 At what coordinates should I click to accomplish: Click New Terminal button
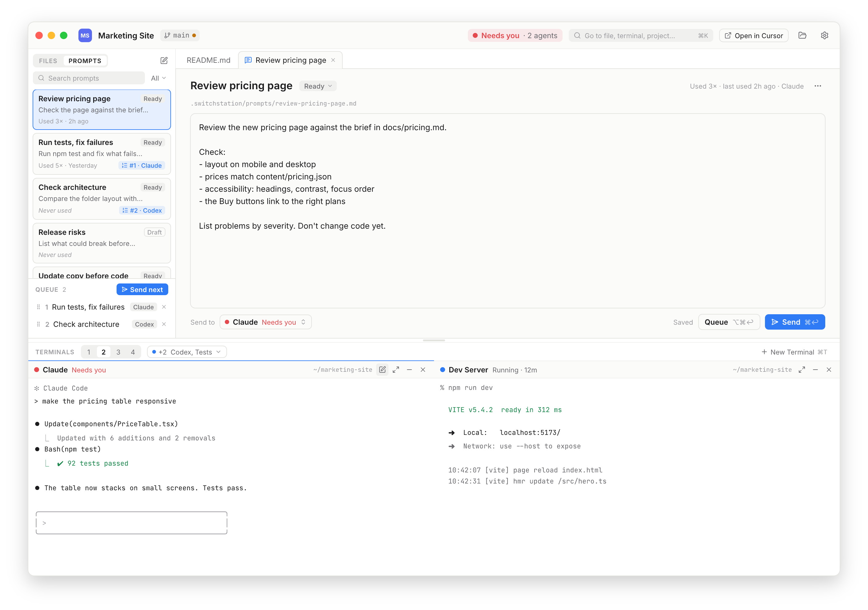pos(794,352)
